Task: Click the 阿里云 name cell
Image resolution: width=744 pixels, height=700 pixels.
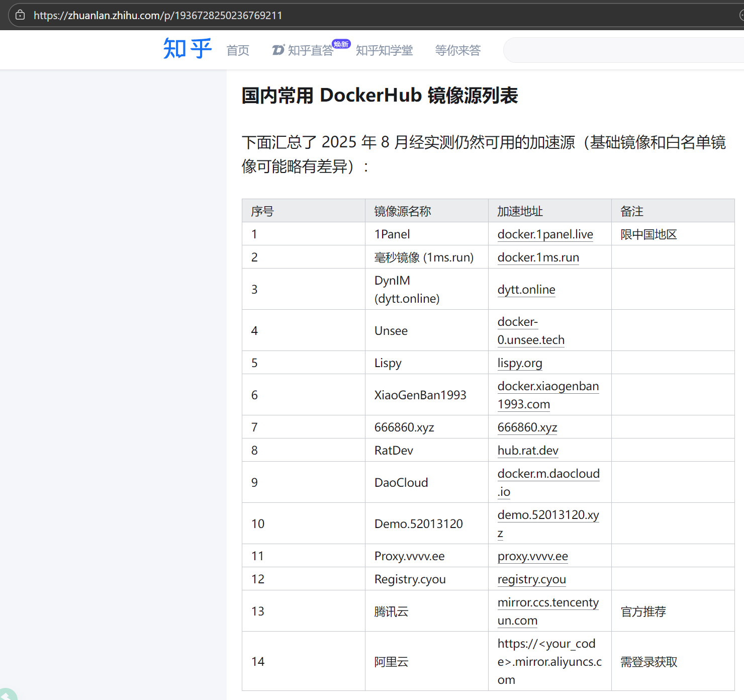Action: click(427, 662)
